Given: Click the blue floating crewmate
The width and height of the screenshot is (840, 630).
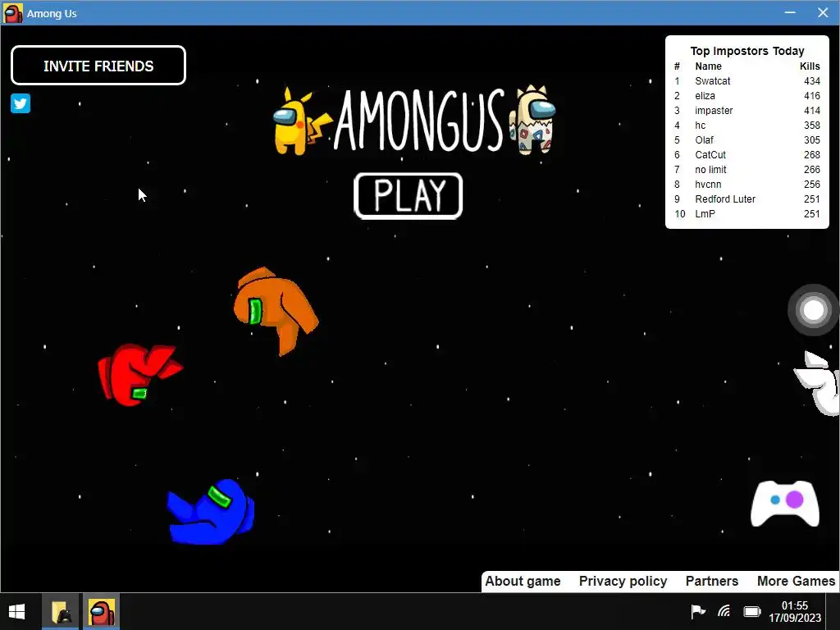Looking at the screenshot, I should click(211, 512).
